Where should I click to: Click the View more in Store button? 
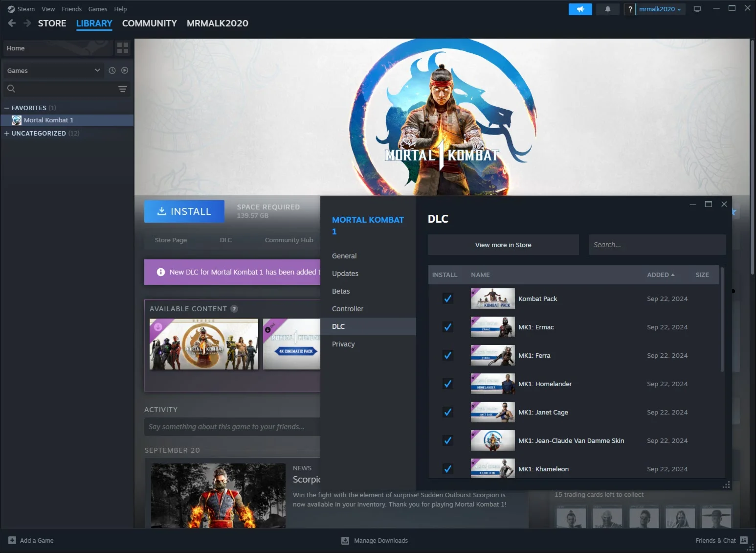(x=503, y=245)
